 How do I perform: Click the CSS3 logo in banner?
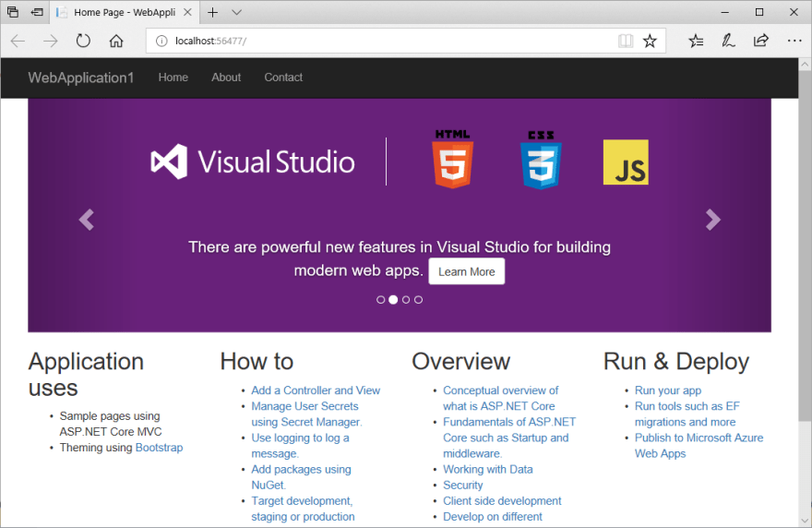541,160
